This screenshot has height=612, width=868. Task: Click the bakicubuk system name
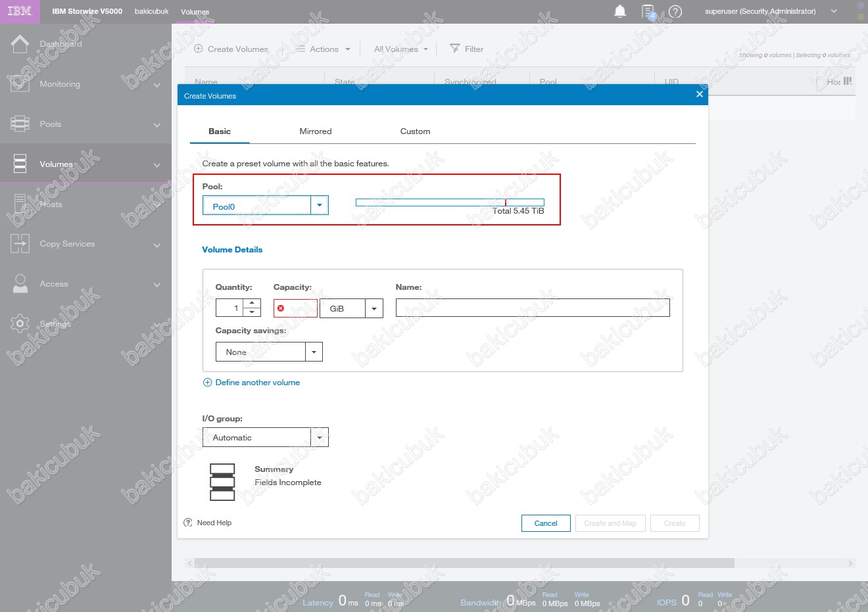151,11
